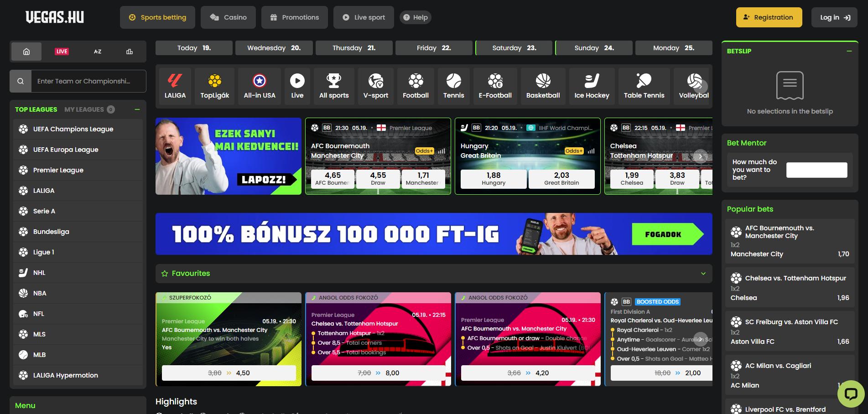Image resolution: width=868 pixels, height=414 pixels.
Task: Open UEFA Europa League in sidebar
Action: click(78, 150)
